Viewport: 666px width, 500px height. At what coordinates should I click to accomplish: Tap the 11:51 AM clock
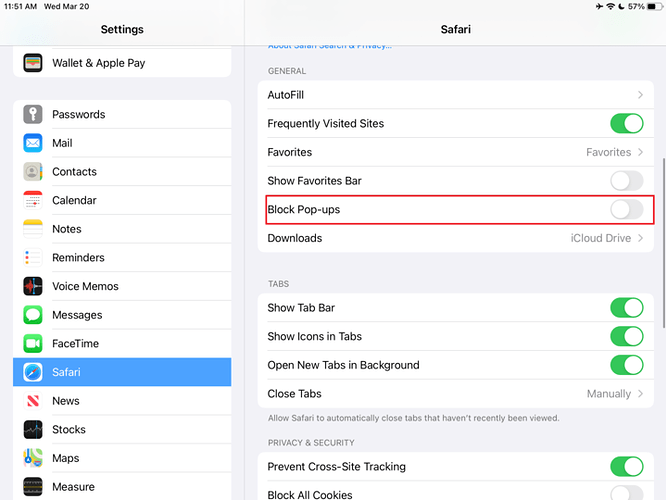20,6
